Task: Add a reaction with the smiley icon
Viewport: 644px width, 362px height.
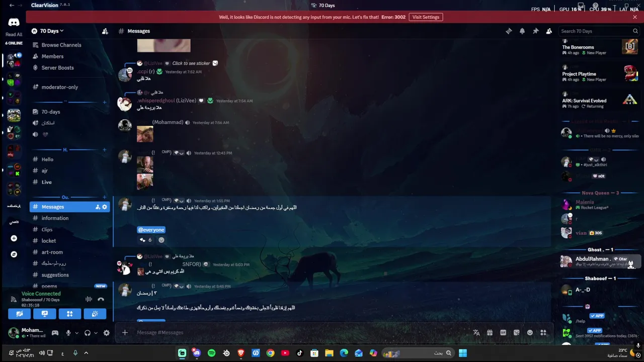Action: point(161,240)
